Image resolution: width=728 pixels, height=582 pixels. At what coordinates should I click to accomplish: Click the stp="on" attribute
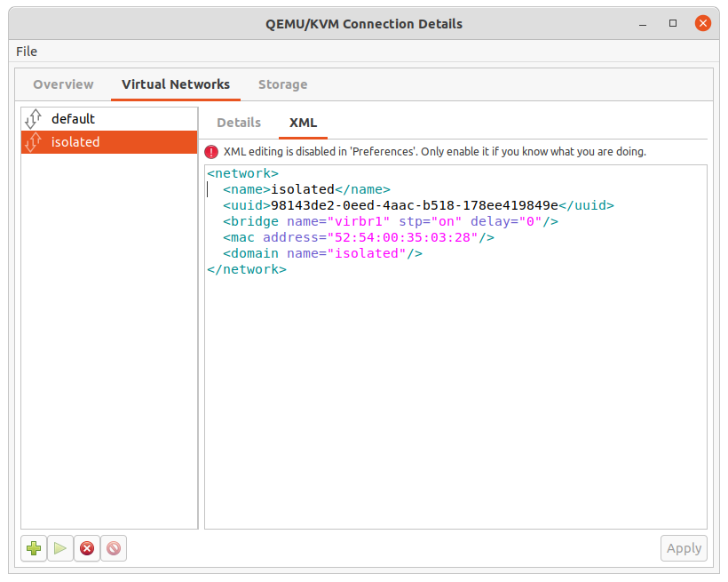(x=431, y=221)
